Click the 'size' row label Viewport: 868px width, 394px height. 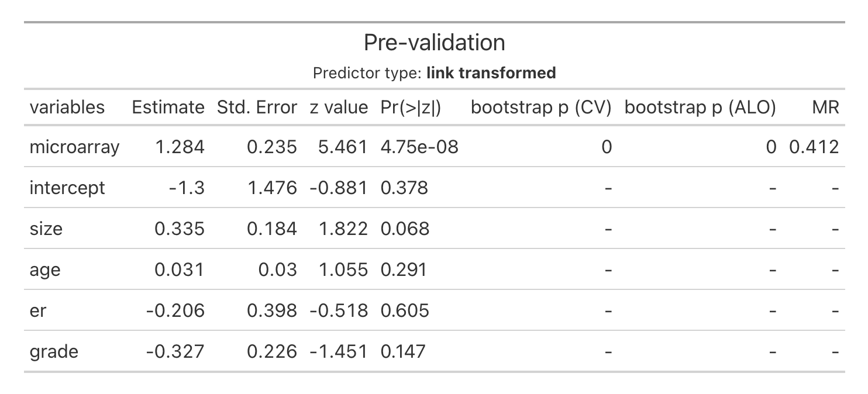click(46, 229)
